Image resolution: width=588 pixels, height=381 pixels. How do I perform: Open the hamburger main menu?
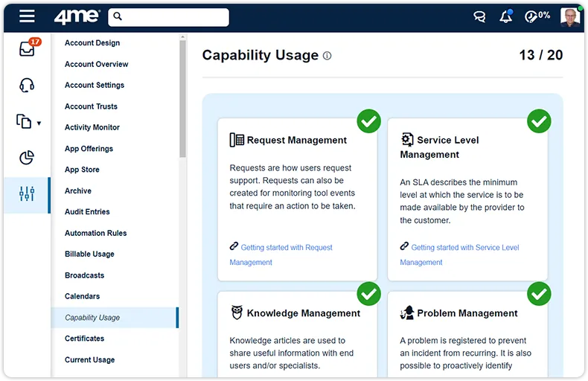[27, 16]
